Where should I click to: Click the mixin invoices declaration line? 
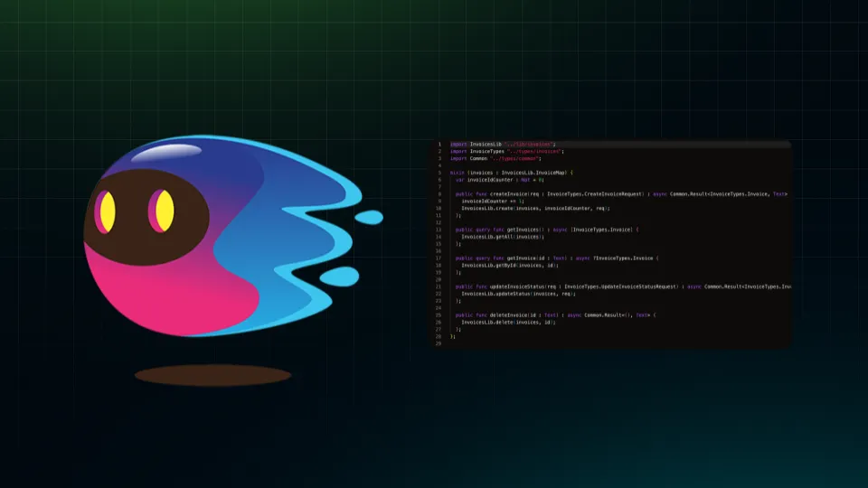click(x=512, y=173)
